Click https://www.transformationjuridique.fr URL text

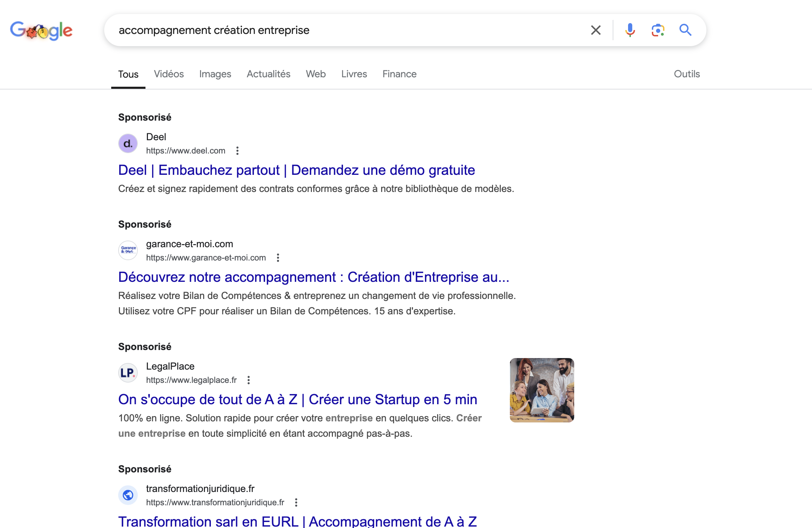[215, 502]
